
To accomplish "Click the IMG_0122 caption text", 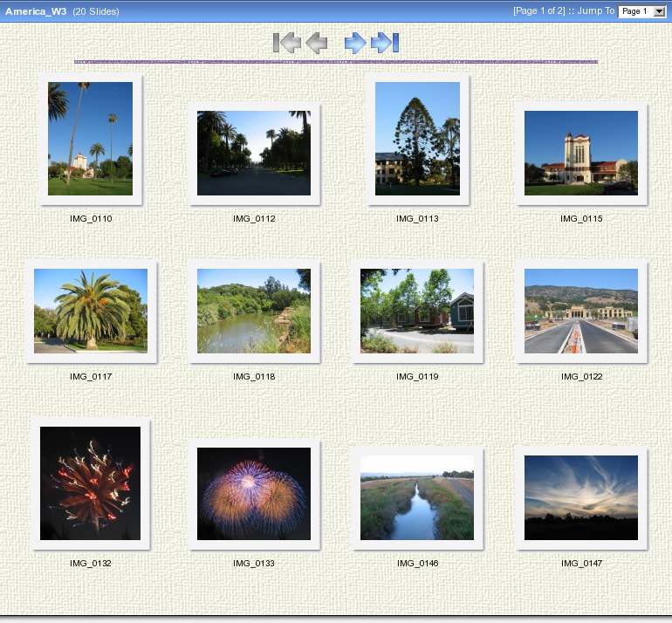I will pos(581,377).
